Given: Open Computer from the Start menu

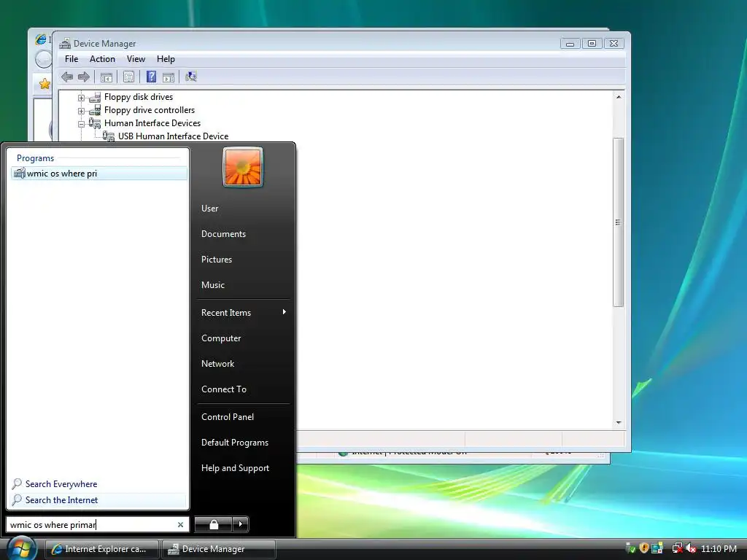Looking at the screenshot, I should click(221, 338).
